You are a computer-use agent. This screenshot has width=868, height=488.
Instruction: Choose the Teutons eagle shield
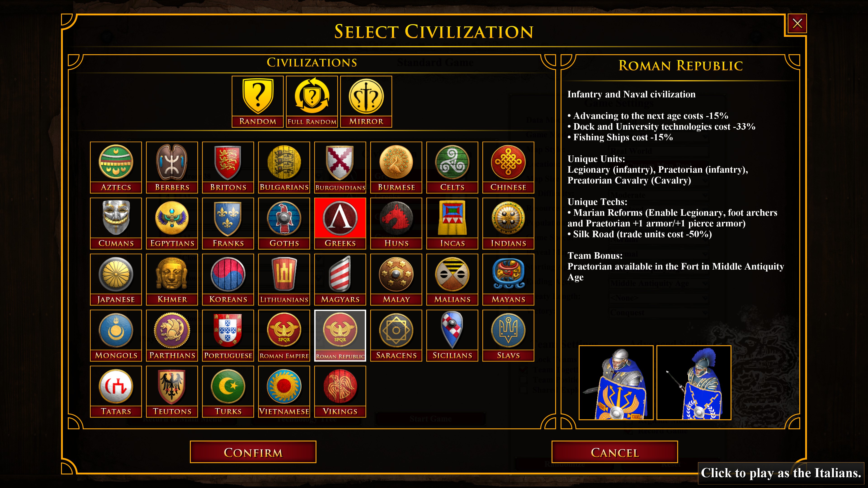pyautogui.click(x=172, y=391)
